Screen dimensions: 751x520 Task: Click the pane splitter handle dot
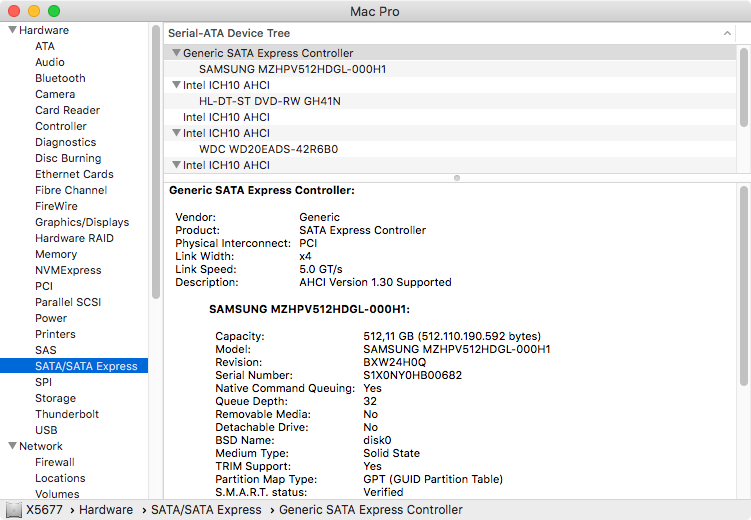pos(457,178)
